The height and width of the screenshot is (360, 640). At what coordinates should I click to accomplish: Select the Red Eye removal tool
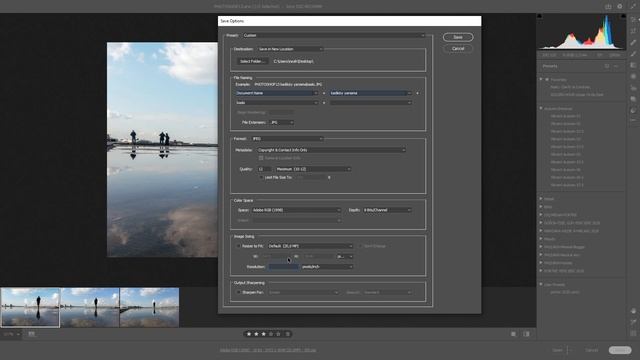coord(633,88)
